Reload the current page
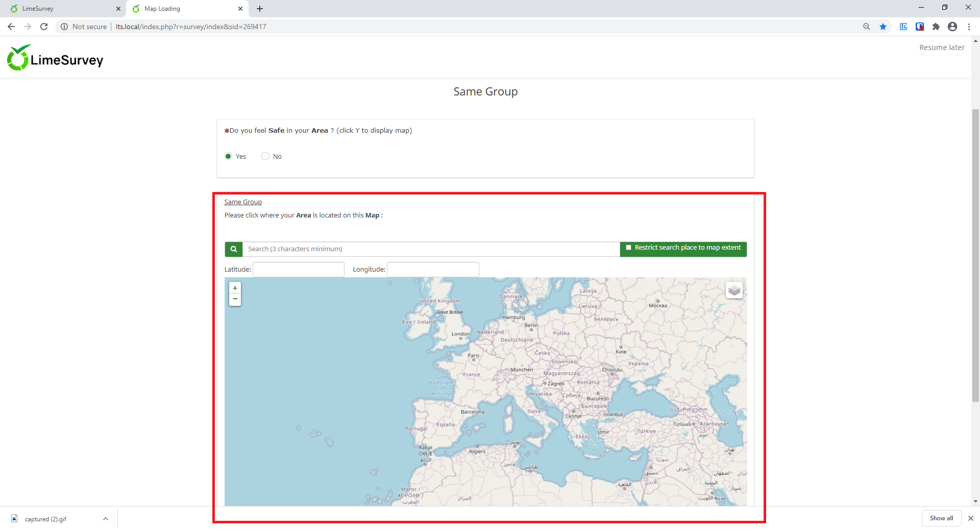Screen dimensions: 980x531 coord(44,27)
